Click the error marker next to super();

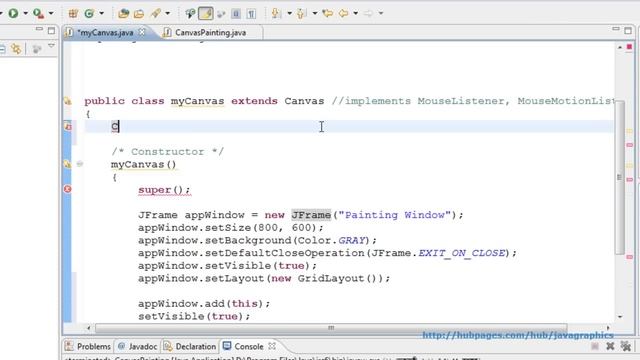click(68, 189)
